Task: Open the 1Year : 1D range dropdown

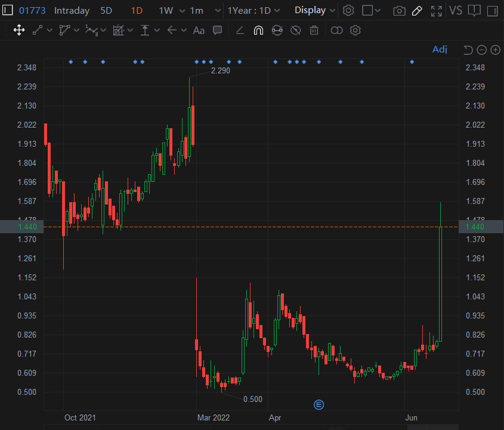Action: 253,11
